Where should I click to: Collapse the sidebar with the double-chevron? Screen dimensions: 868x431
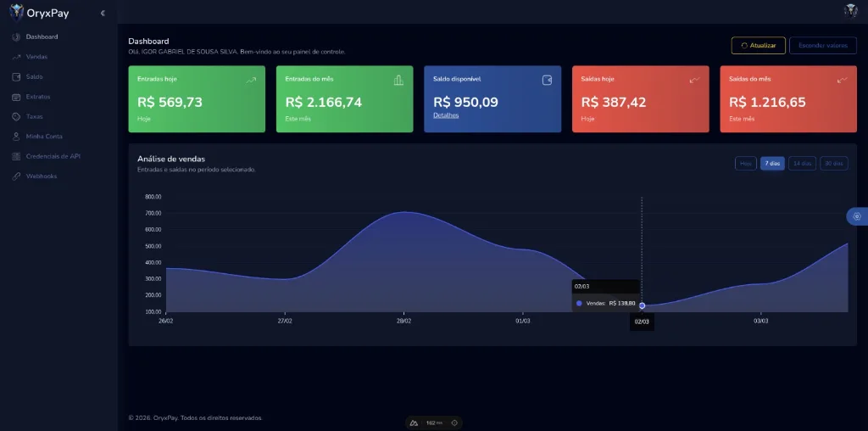pos(103,14)
